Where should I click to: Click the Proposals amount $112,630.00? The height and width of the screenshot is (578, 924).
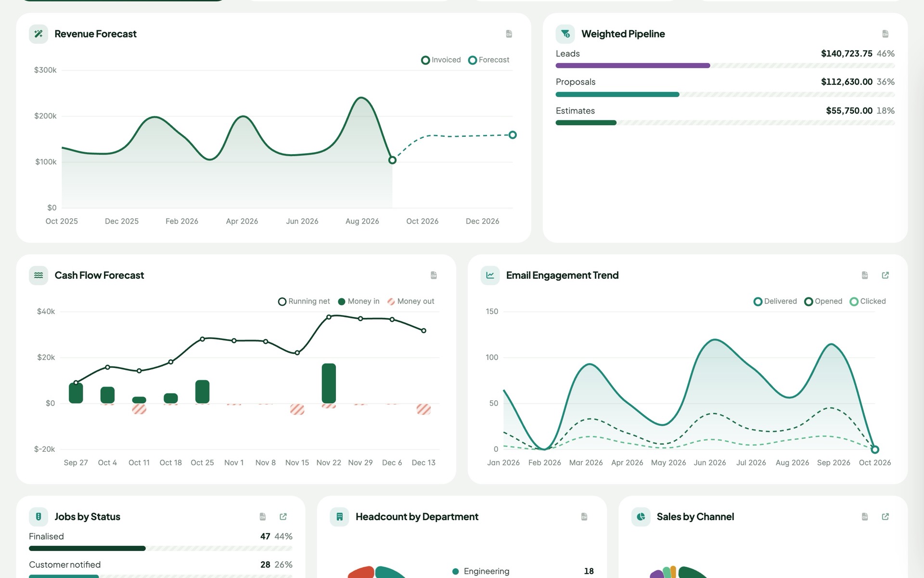[847, 82]
